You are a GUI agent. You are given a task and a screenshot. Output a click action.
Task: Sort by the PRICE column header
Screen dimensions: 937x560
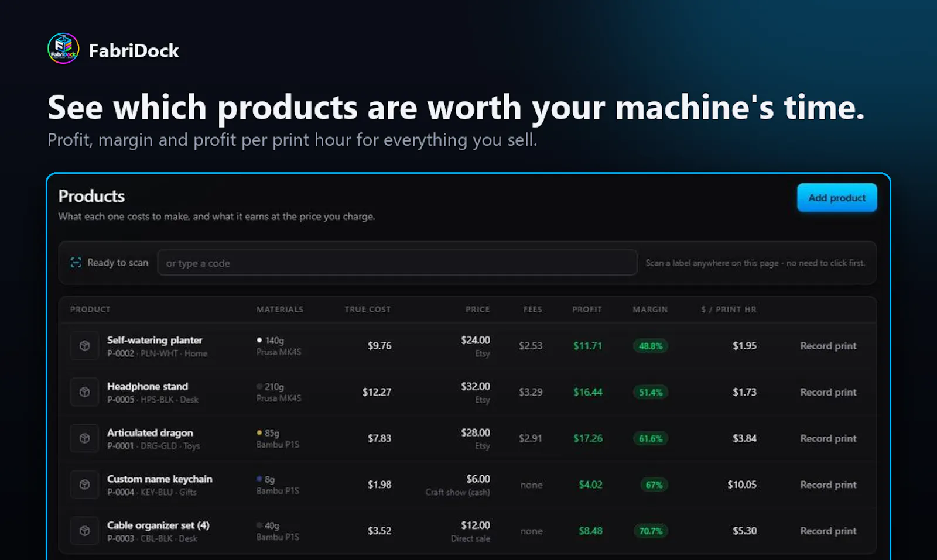pyautogui.click(x=477, y=310)
